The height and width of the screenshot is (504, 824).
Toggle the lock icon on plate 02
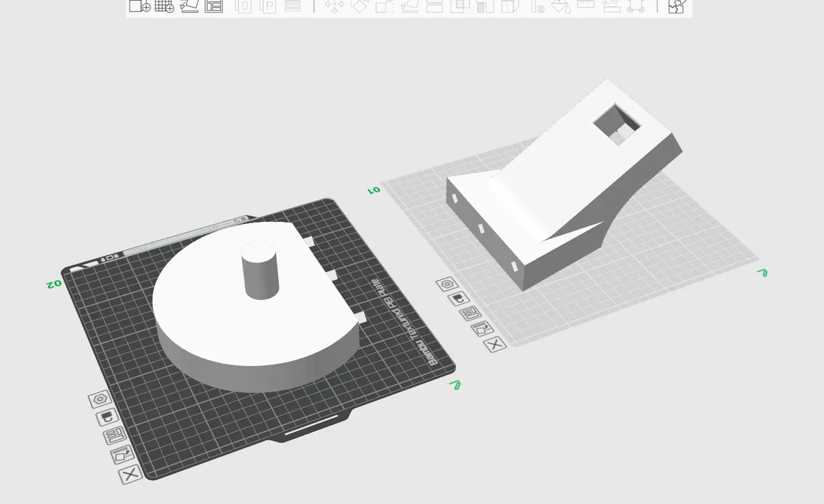click(106, 417)
